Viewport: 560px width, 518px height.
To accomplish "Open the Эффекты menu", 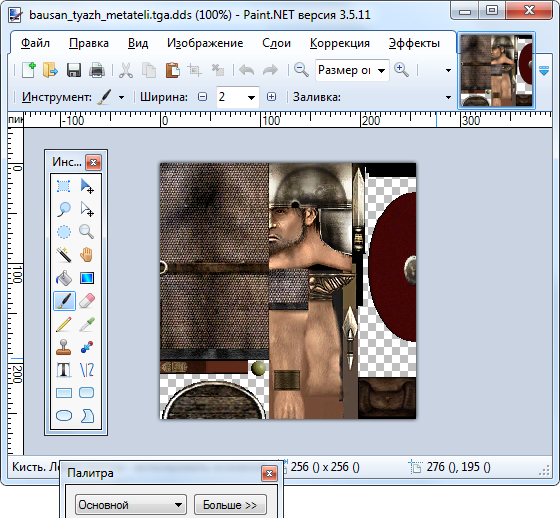I will pos(414,43).
